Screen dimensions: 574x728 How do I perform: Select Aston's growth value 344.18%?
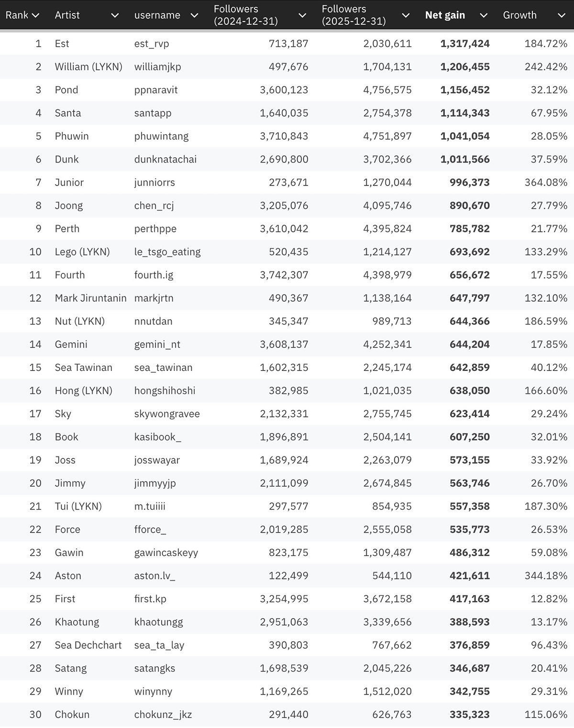click(546, 576)
